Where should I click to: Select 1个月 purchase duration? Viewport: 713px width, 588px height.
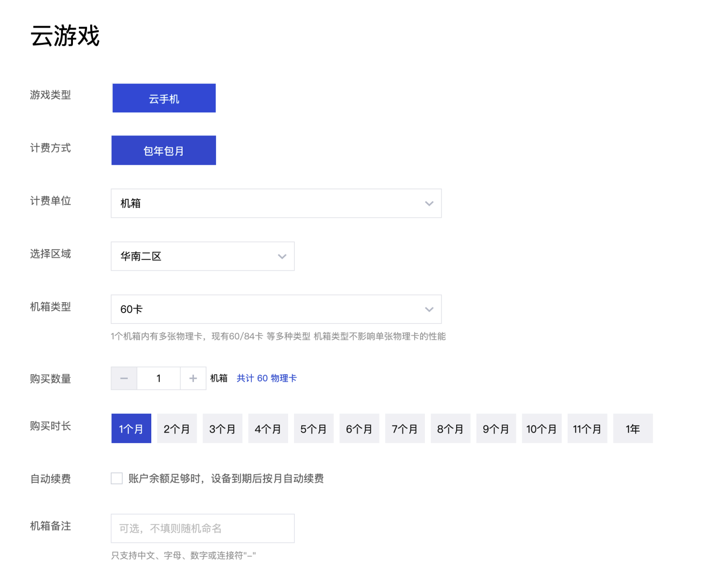point(131,429)
